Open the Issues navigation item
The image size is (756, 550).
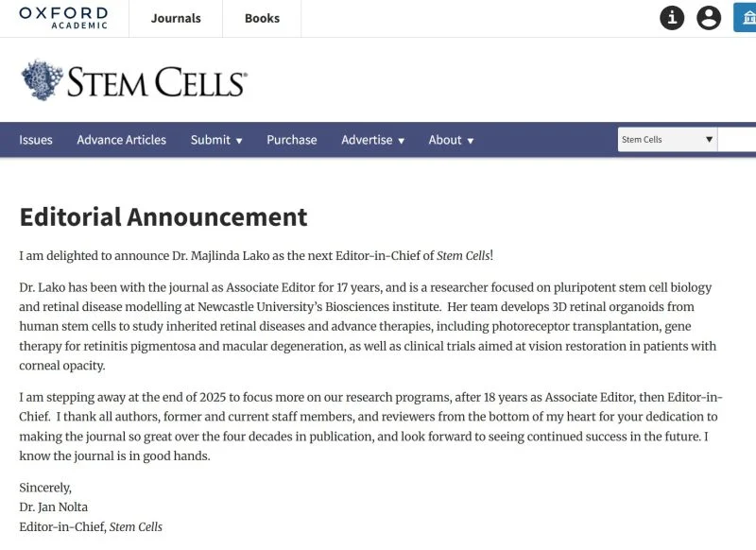pyautogui.click(x=35, y=140)
